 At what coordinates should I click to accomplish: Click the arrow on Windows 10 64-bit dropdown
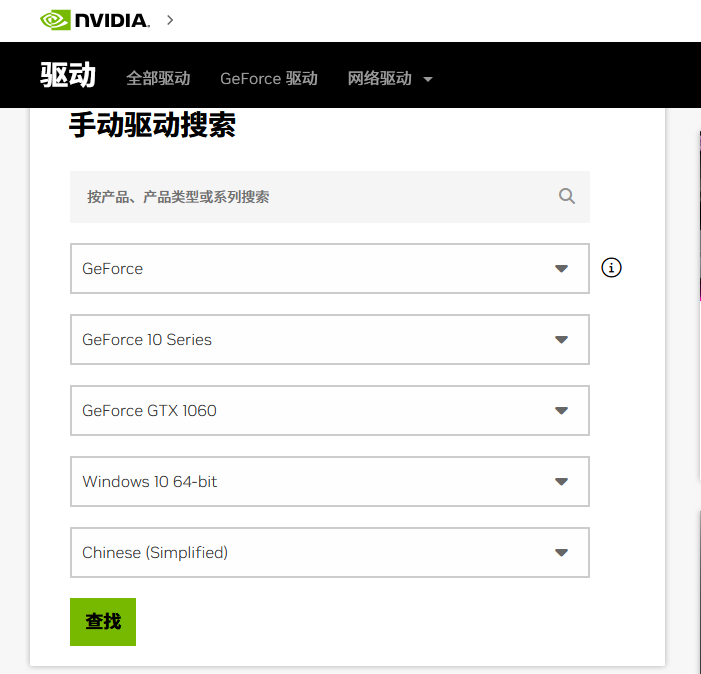[x=561, y=482]
